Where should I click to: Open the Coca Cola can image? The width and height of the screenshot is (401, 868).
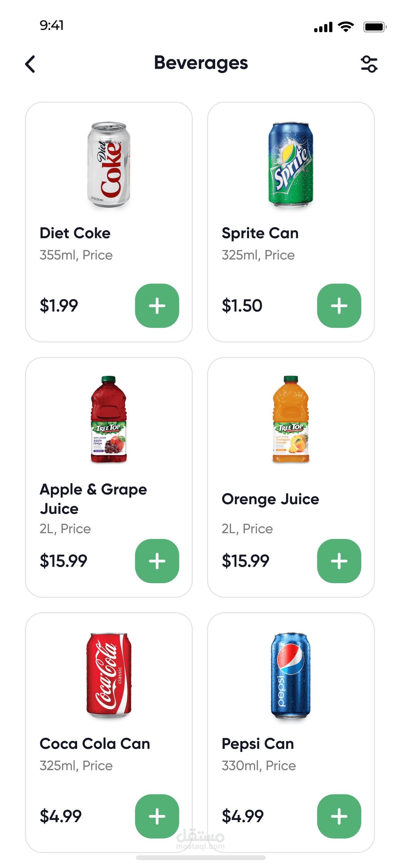pos(109,675)
